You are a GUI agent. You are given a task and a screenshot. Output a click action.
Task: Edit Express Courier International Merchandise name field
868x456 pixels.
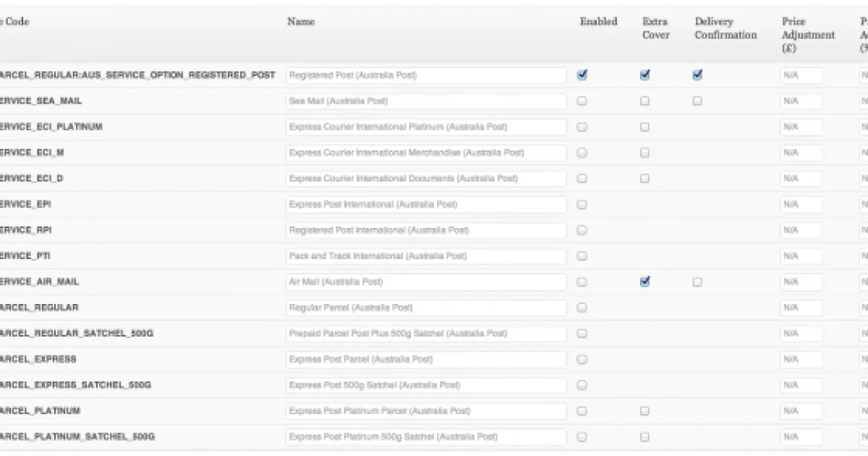426,153
